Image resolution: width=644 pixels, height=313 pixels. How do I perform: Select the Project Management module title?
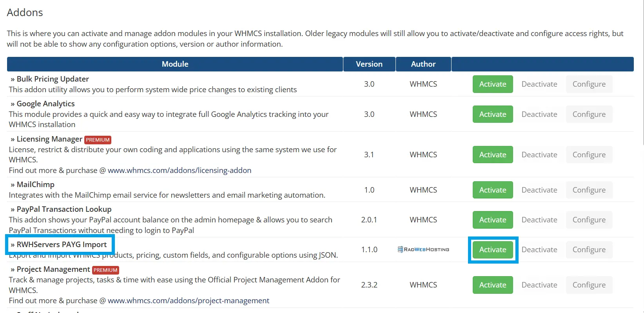[x=53, y=269]
